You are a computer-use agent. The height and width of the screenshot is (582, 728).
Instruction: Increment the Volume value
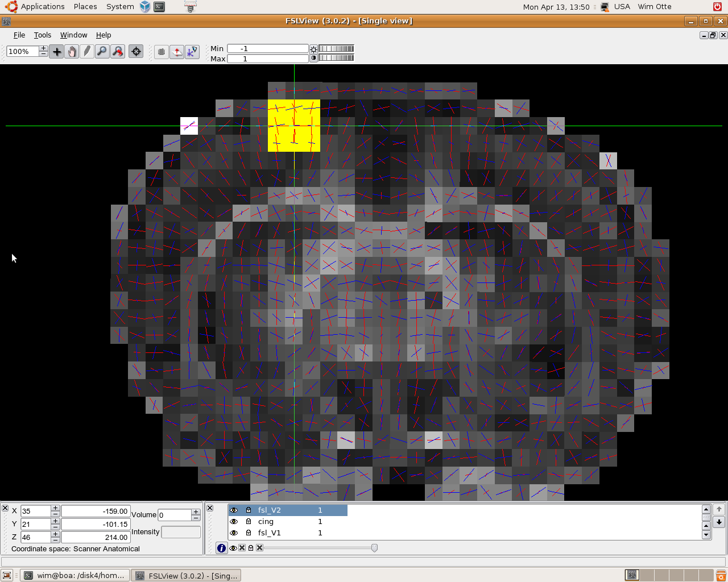196,512
